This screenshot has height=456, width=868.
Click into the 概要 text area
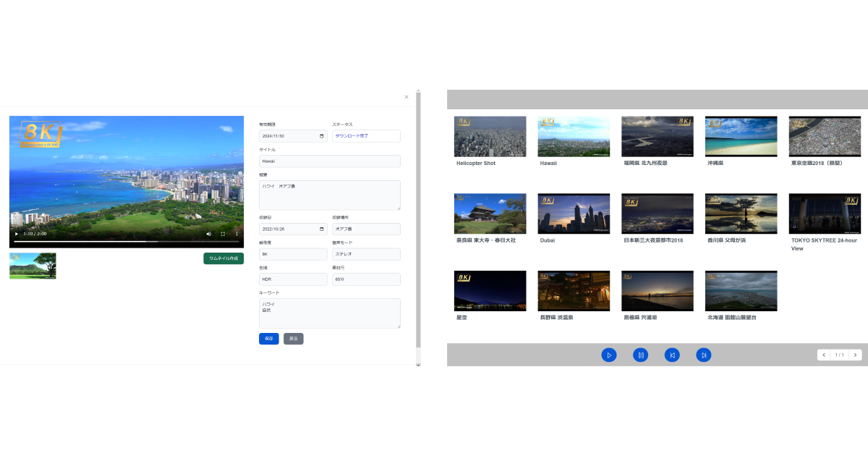click(x=330, y=195)
